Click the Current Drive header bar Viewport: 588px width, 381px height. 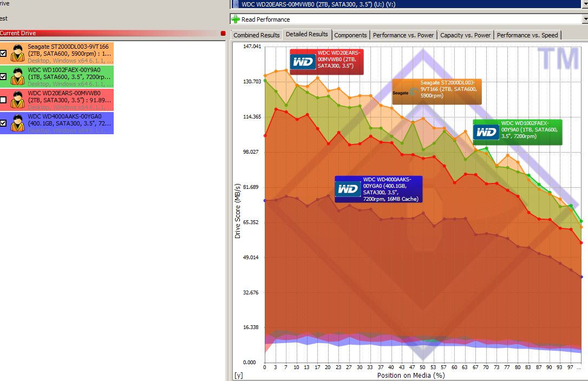click(113, 33)
